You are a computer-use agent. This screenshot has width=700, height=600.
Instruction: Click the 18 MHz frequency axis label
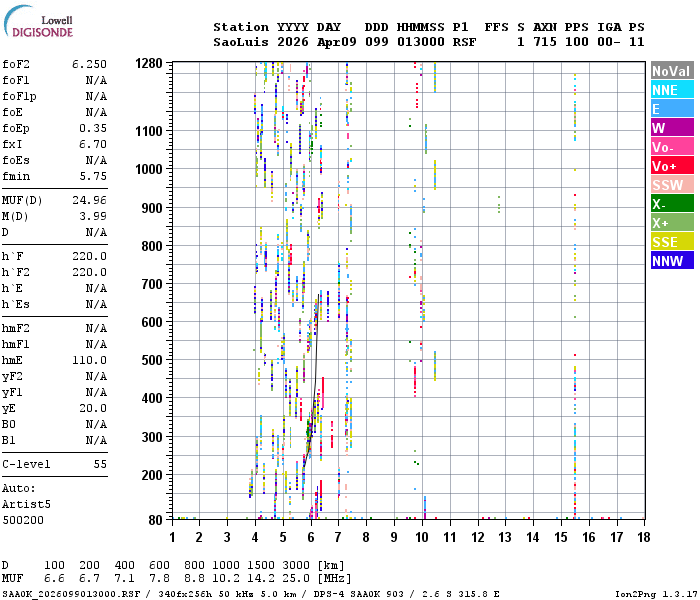(x=643, y=537)
